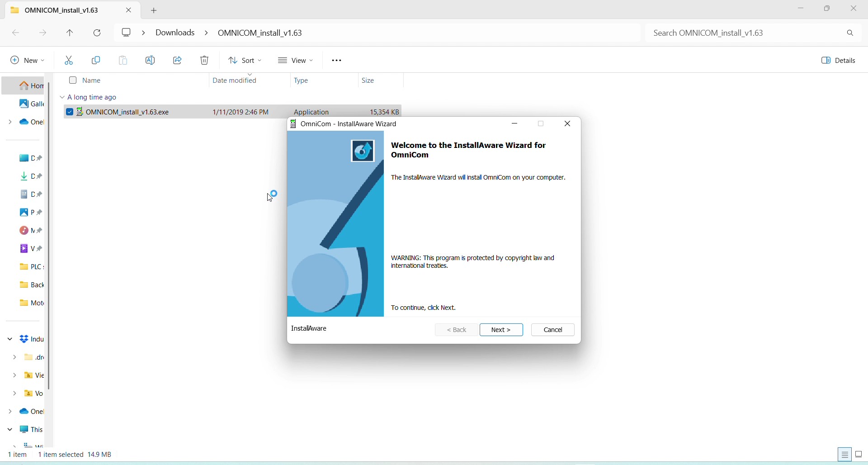Click chevron after PC icon in address bar
Viewport: 868px width, 465px height.
tap(144, 33)
